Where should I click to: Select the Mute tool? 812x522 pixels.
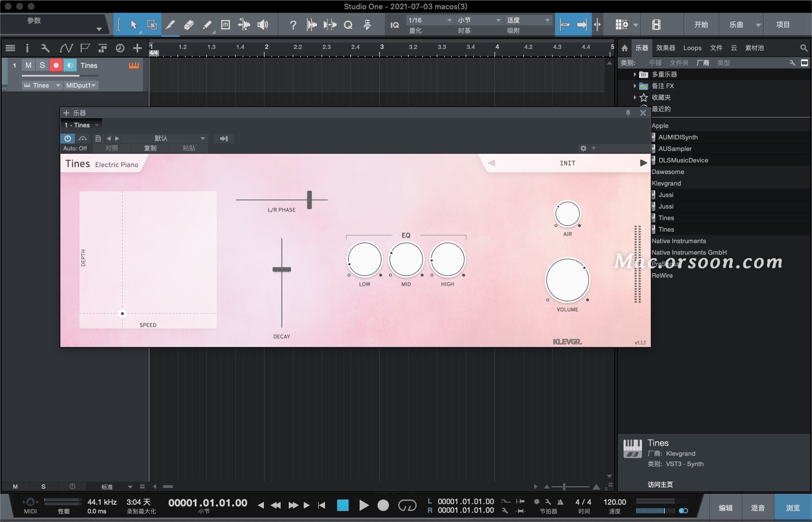point(225,25)
